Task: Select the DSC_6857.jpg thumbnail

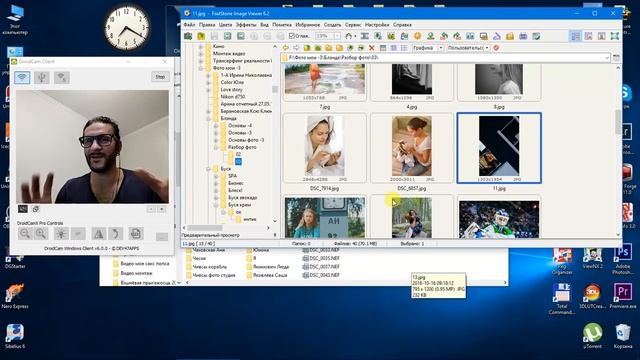Action: click(x=411, y=148)
